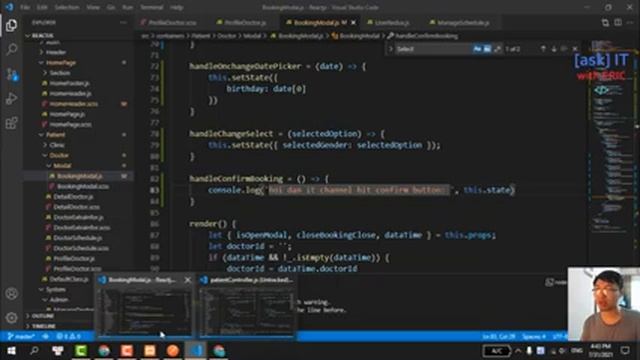640x360 pixels.
Task: Toggle Use Regular Expression in Find widget
Action: 498,49
